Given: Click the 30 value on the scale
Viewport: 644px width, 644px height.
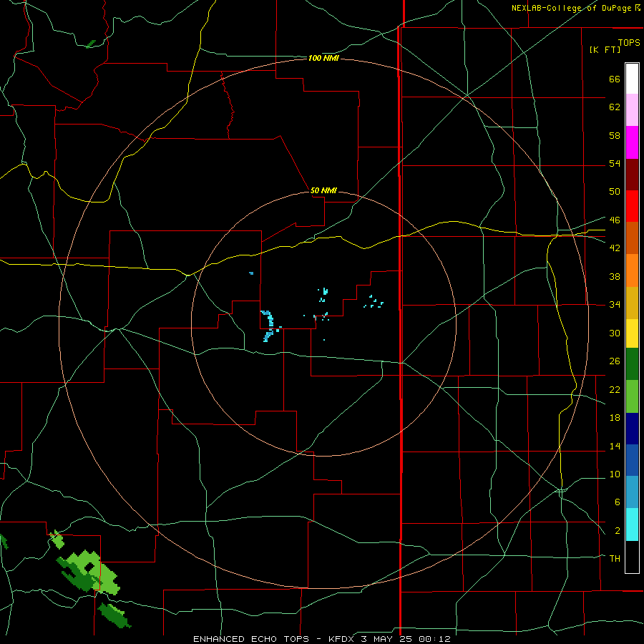Looking at the screenshot, I should (615, 333).
